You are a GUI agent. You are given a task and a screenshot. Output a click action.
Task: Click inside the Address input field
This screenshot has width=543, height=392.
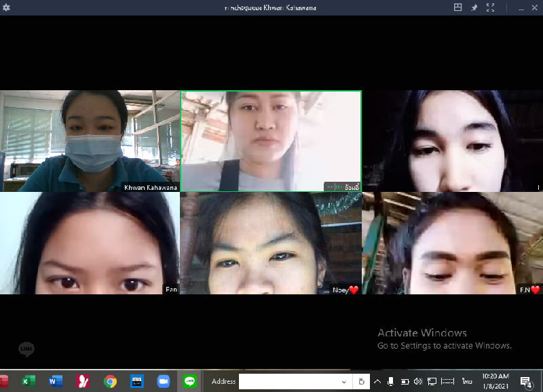[288, 381]
